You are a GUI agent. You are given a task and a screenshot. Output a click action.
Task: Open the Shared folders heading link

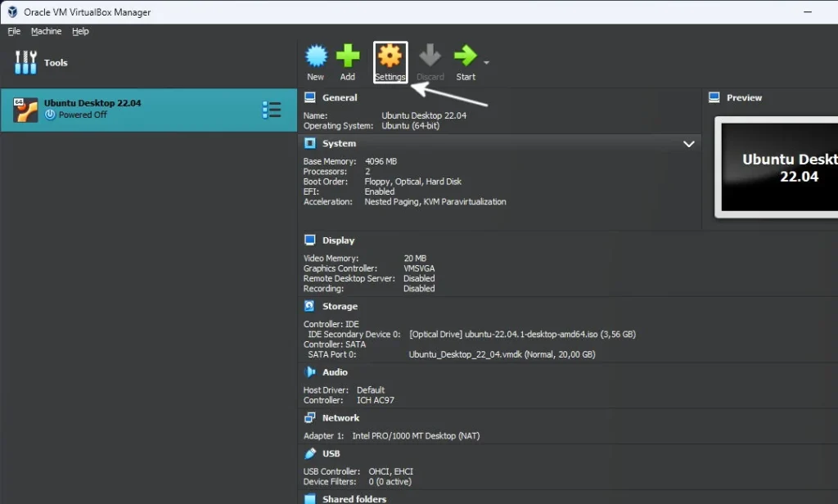click(x=354, y=498)
